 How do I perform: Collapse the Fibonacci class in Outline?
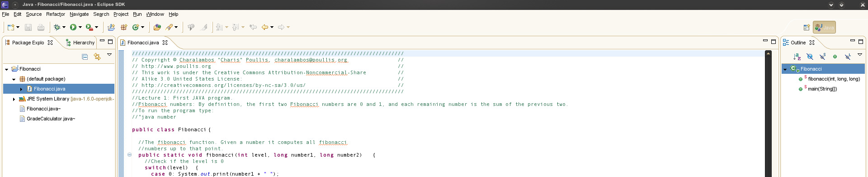[785, 69]
